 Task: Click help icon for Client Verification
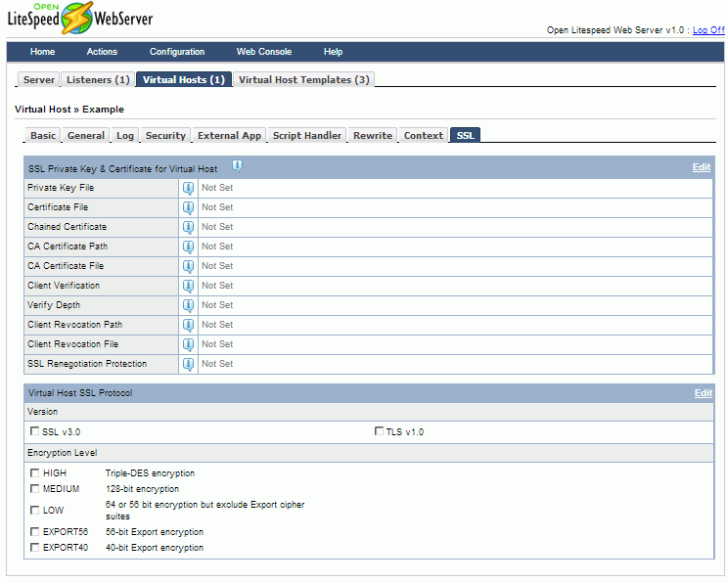(188, 286)
